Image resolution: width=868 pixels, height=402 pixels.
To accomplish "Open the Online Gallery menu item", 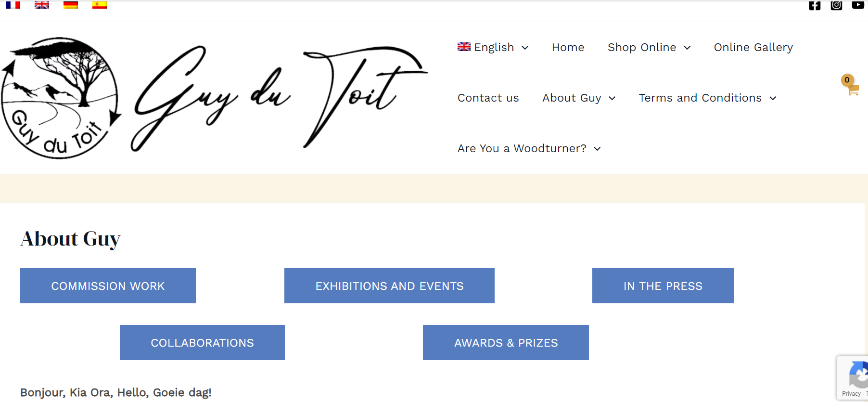I will coord(753,47).
